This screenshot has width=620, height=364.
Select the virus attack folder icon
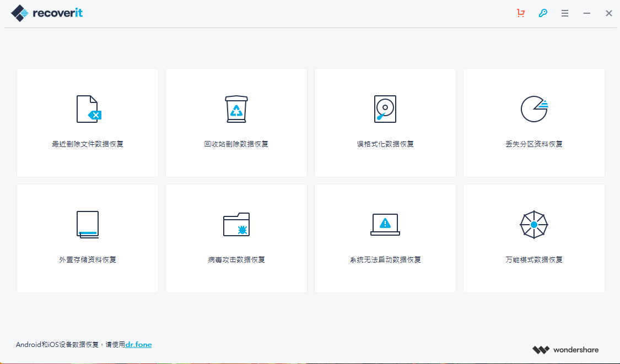point(236,224)
